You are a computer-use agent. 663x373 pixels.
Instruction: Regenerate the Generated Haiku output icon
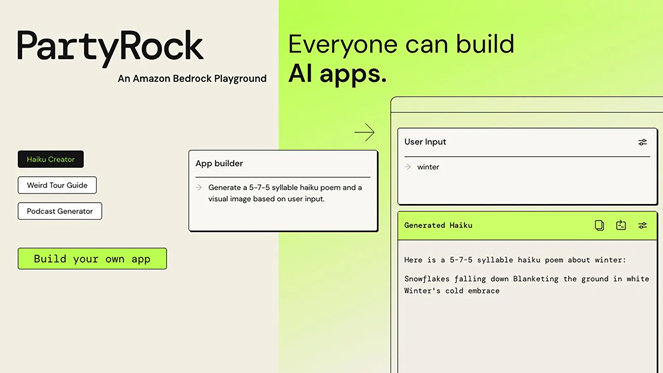coord(621,225)
